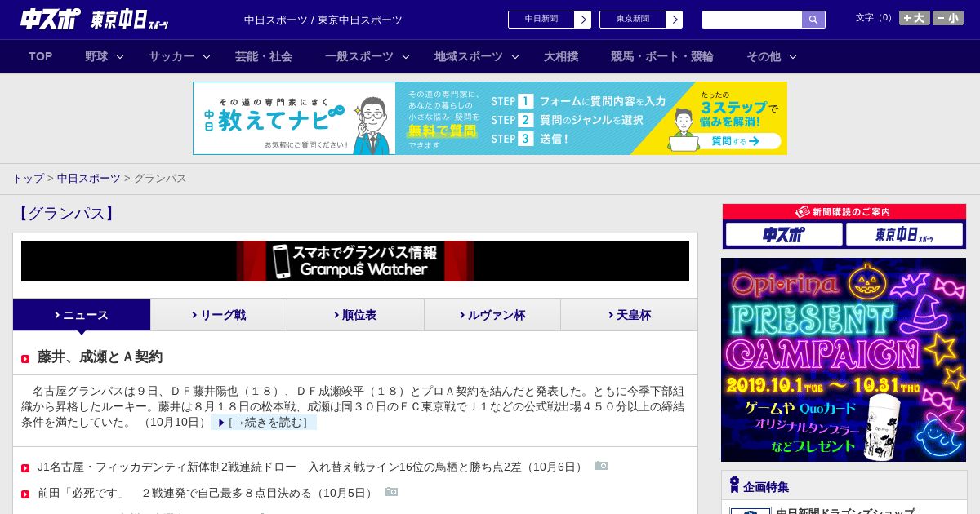Focus the header search input field
The width and height of the screenshot is (980, 514).
coord(752,20)
